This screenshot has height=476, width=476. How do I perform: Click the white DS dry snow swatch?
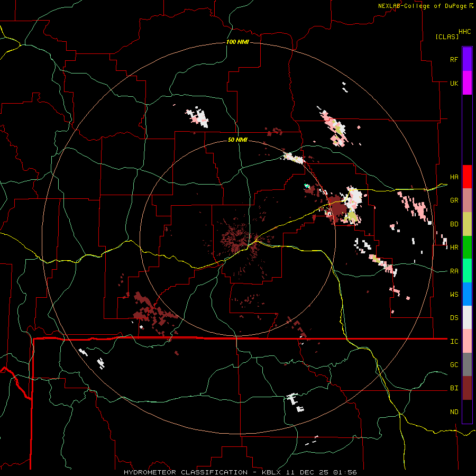(x=467, y=317)
